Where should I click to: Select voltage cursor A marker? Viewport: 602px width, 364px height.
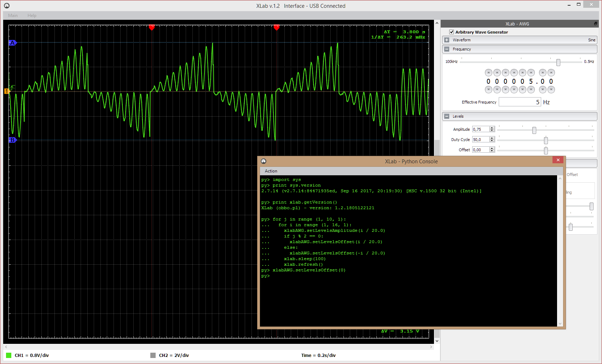[x=12, y=43]
